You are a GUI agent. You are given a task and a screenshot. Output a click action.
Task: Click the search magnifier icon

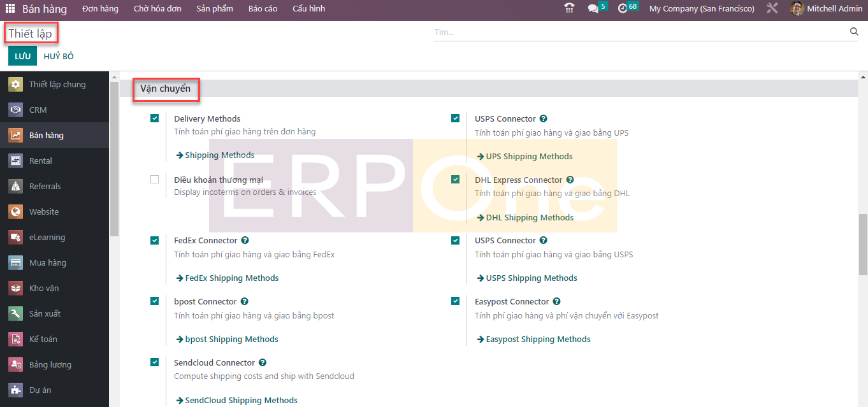(854, 32)
